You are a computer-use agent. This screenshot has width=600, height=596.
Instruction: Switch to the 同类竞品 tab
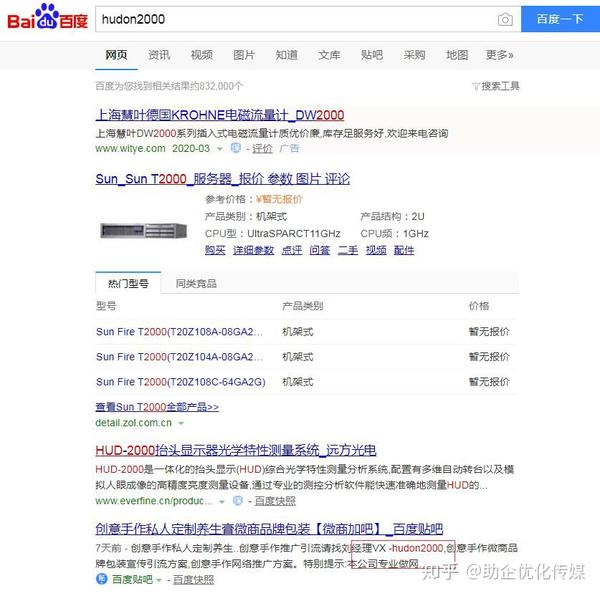pos(196,283)
